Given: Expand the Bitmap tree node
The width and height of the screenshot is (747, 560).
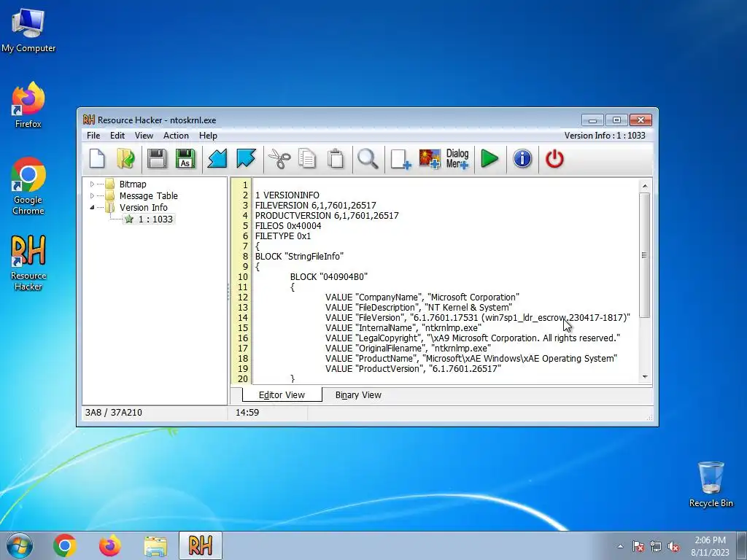Looking at the screenshot, I should (92, 184).
